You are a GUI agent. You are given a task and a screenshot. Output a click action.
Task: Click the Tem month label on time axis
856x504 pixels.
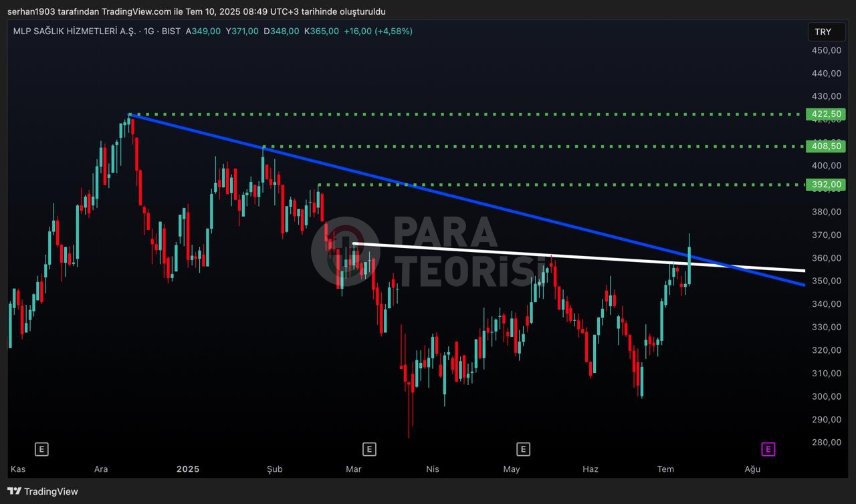[665, 469]
